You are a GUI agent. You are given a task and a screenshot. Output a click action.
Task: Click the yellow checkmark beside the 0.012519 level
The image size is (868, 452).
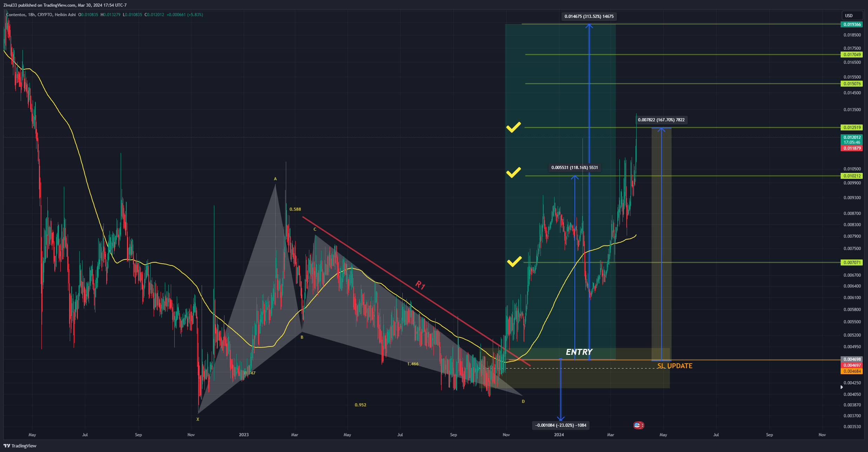tap(513, 127)
